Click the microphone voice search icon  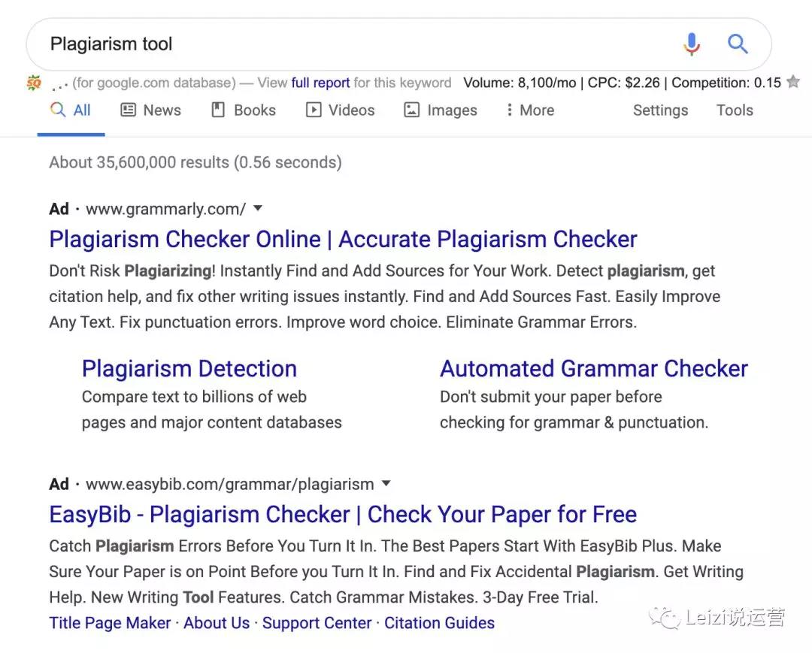point(691,44)
